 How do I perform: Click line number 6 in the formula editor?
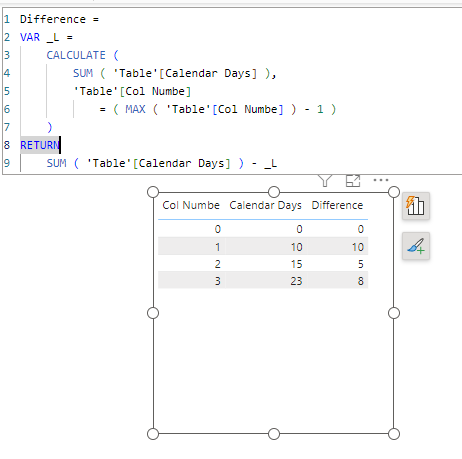tap(7, 109)
